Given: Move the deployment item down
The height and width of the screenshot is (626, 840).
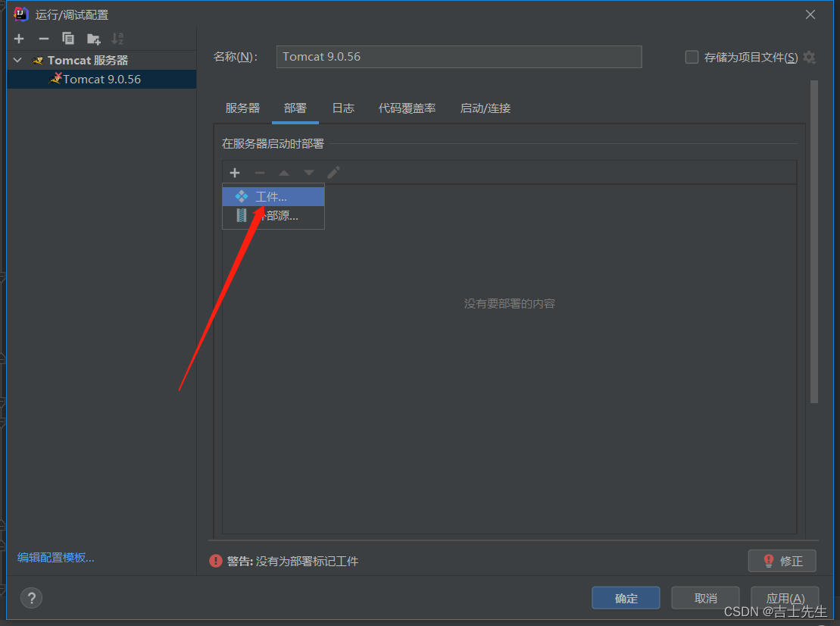Looking at the screenshot, I should tap(308, 173).
